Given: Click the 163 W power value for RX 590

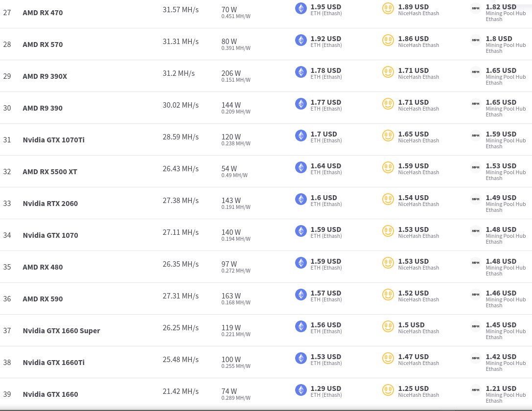Looking at the screenshot, I should click(231, 296).
